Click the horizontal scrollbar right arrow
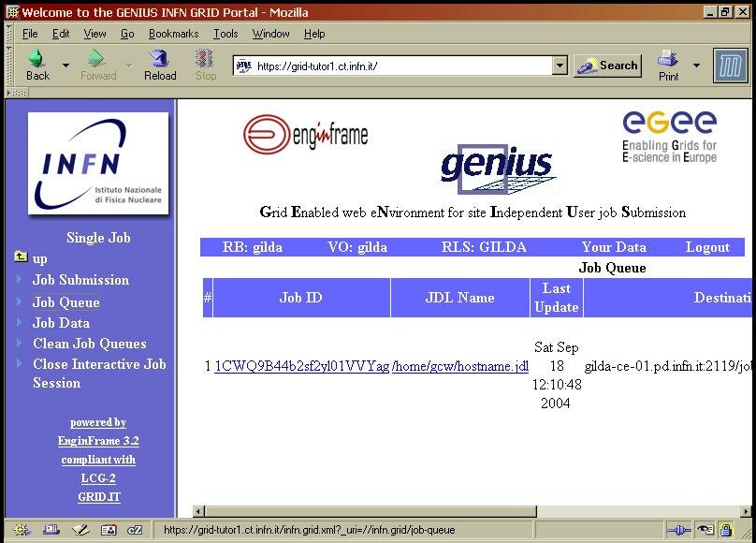 [x=746, y=510]
